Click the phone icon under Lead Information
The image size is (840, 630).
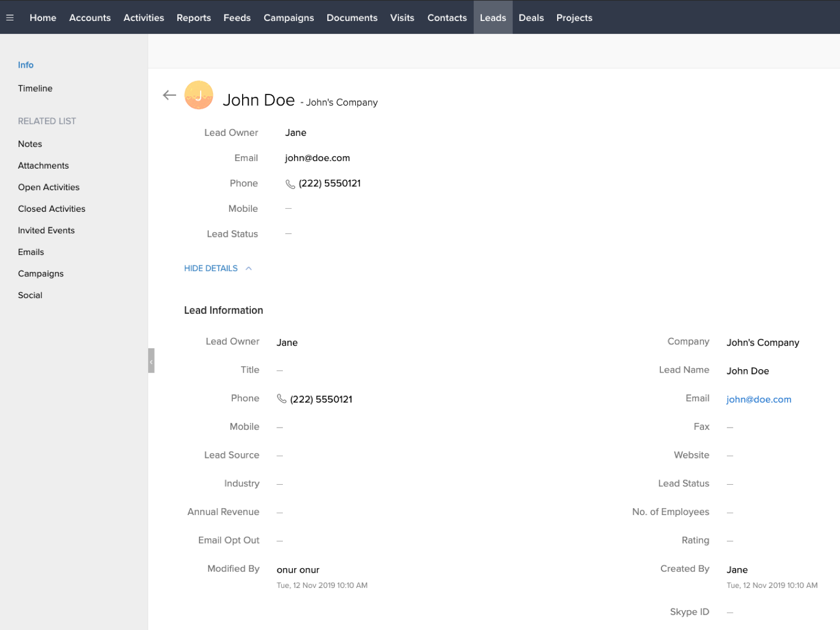click(281, 399)
